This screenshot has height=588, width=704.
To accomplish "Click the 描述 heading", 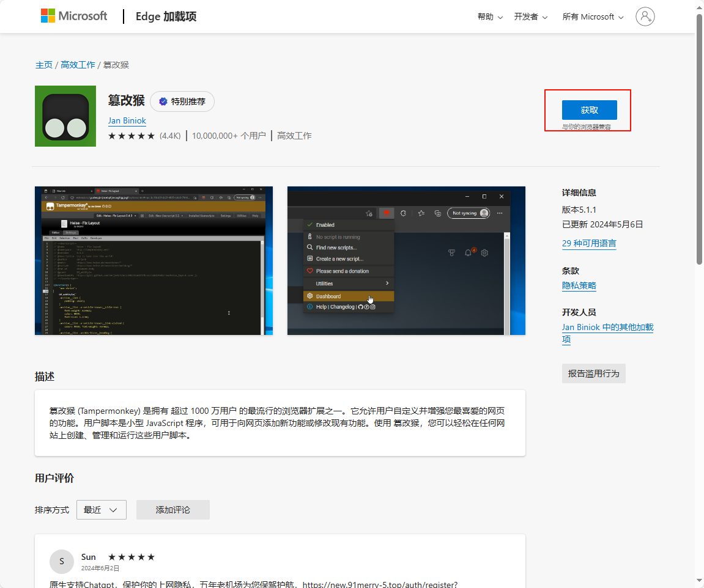I will coord(45,377).
